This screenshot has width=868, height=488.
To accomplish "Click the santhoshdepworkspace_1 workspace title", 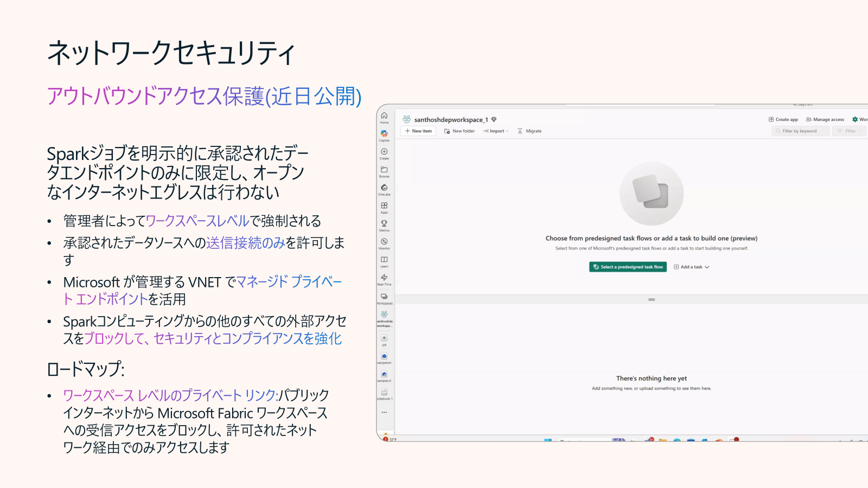I will click(451, 119).
